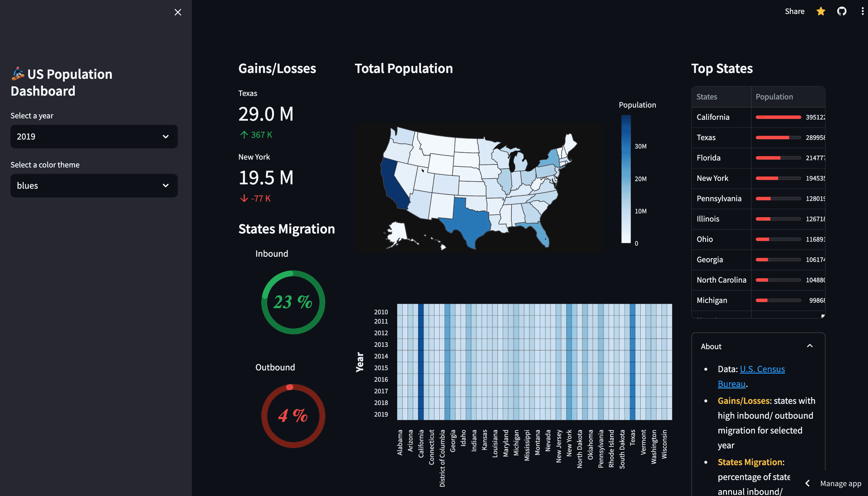Click the downward arrow loss indicator for New York
868x496 pixels.
point(244,198)
